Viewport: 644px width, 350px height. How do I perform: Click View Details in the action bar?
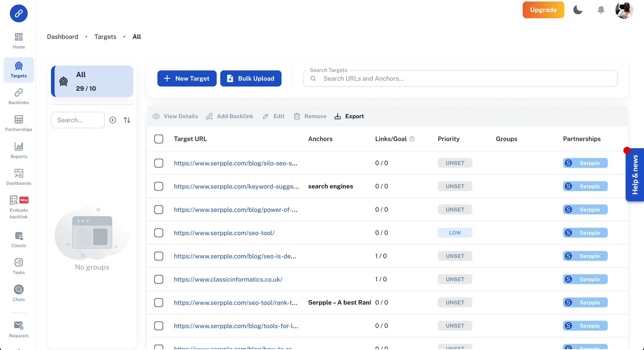coord(175,116)
